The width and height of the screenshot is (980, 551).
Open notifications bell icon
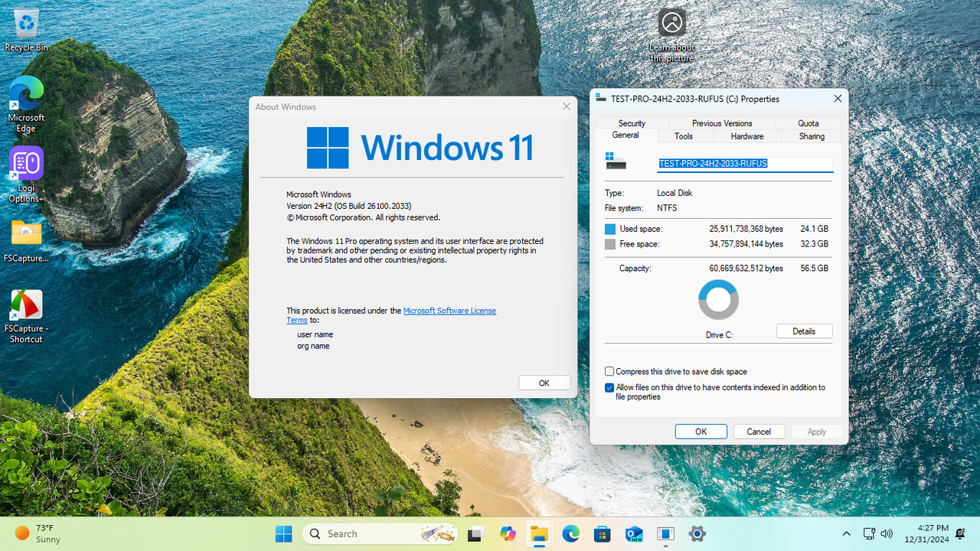point(960,533)
